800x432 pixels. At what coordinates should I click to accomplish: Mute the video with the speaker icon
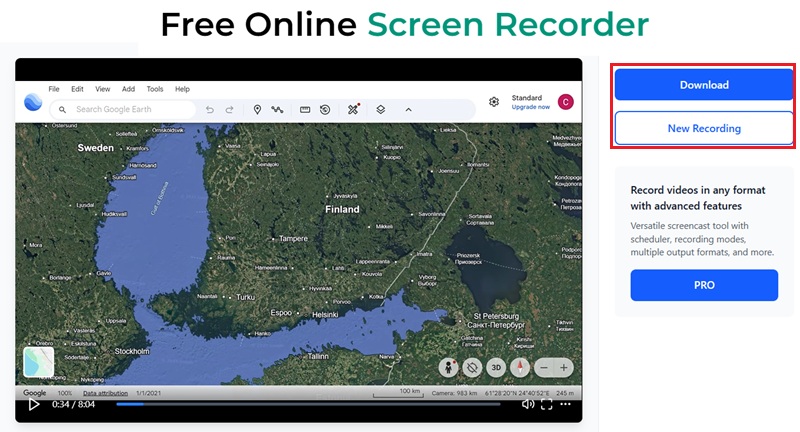coord(528,404)
